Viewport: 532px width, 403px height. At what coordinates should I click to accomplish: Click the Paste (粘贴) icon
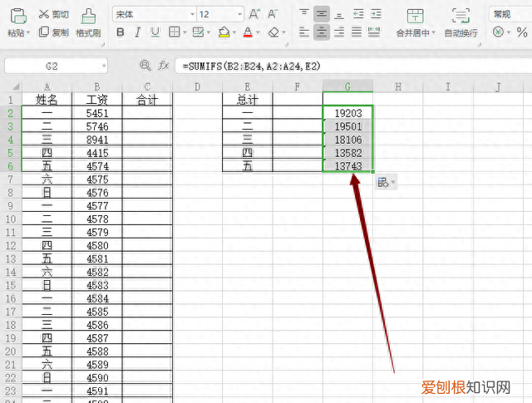coord(15,15)
